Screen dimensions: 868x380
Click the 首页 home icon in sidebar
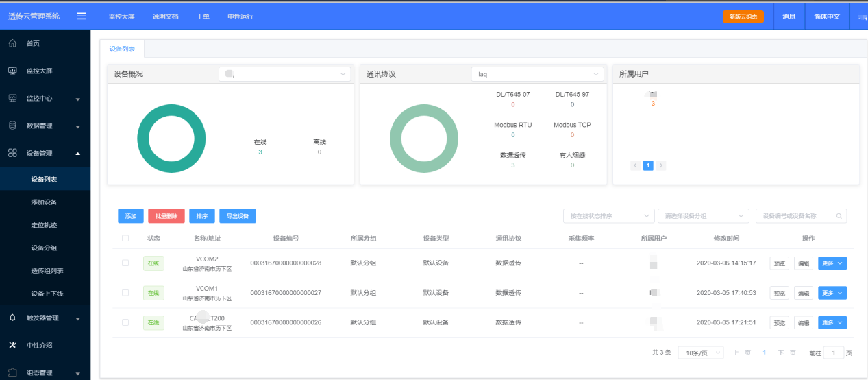12,43
